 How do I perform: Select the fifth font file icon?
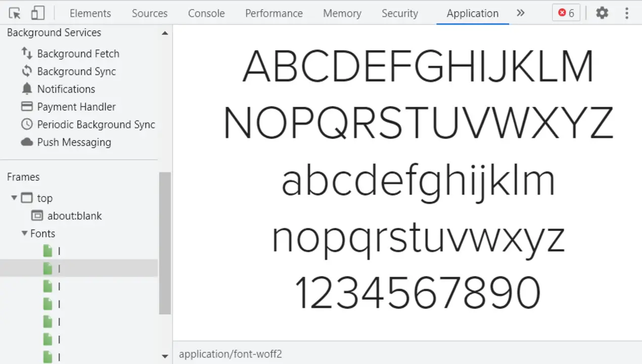tap(48, 322)
